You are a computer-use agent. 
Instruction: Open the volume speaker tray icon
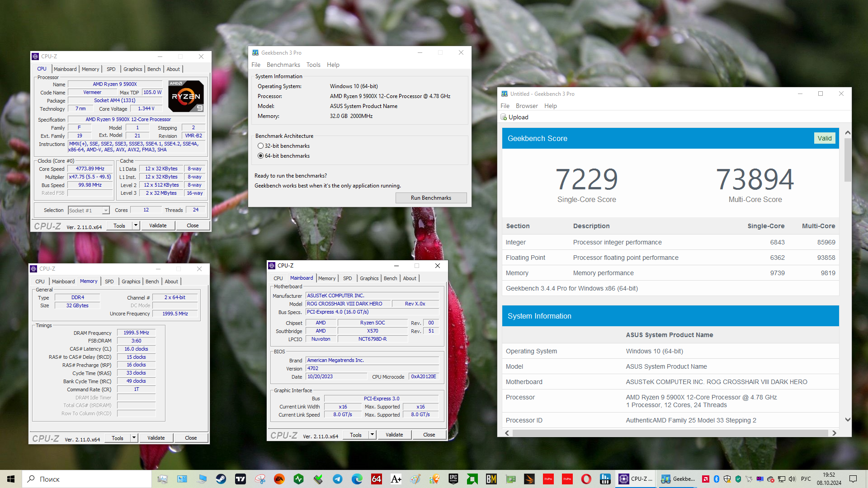[792, 479]
